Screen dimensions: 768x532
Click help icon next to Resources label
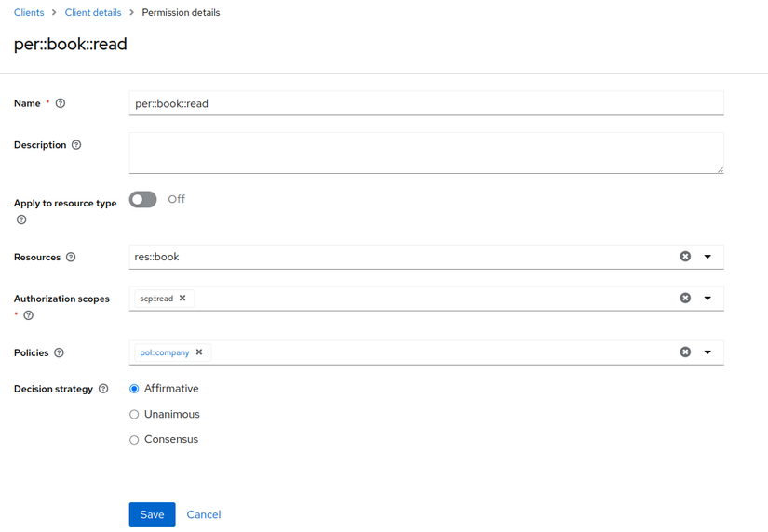click(71, 257)
